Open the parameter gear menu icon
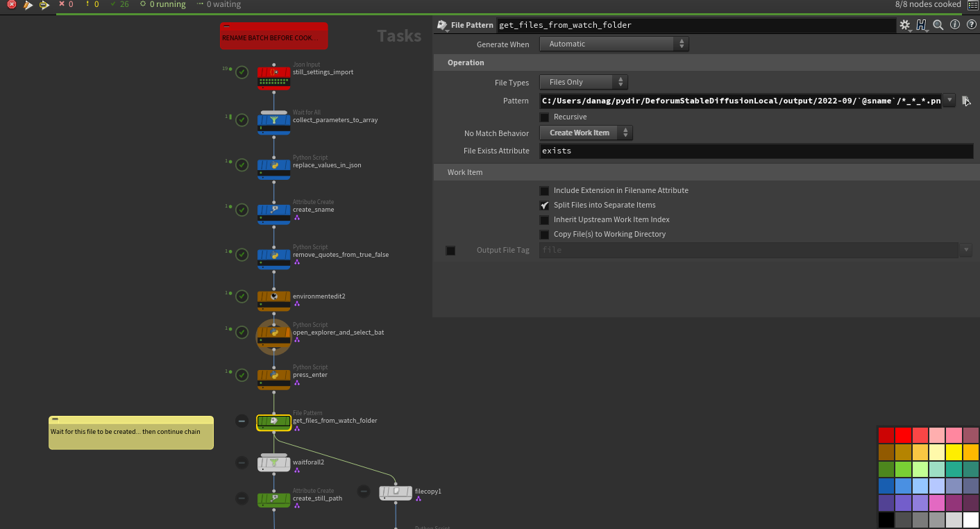The width and height of the screenshot is (980, 529). click(905, 25)
